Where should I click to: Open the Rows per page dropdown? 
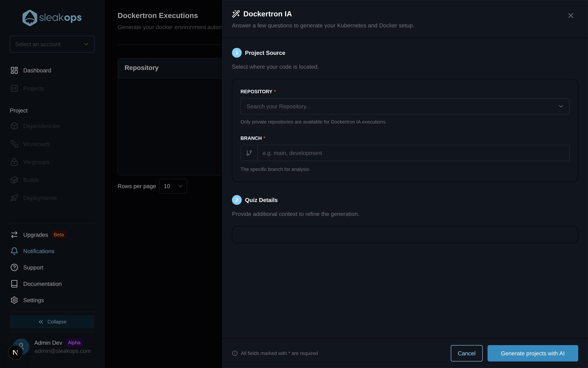coord(173,186)
